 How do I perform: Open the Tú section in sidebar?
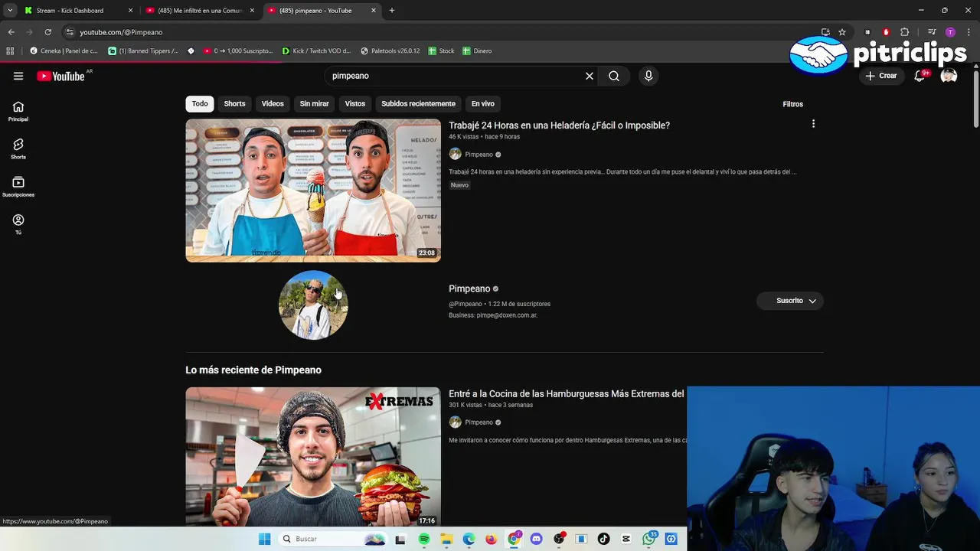pyautogui.click(x=18, y=223)
